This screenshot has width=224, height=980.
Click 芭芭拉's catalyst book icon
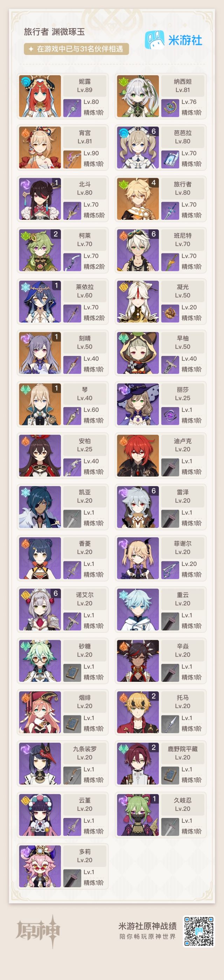pos(170,159)
